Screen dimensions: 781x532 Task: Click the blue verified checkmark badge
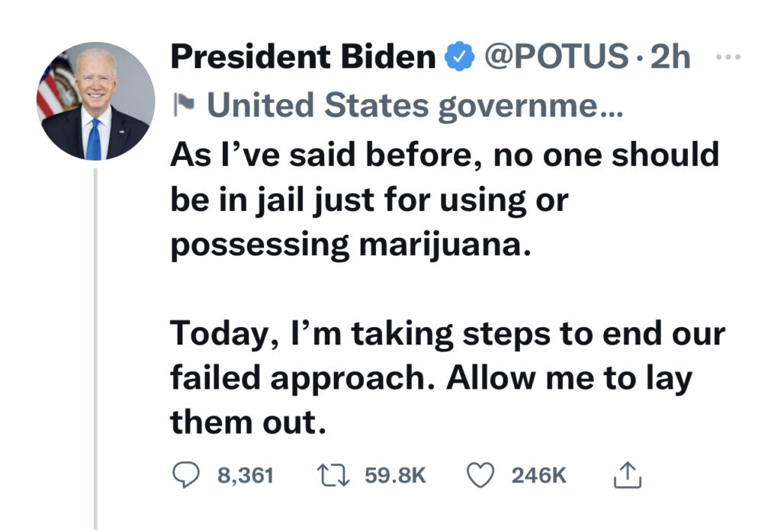click(x=458, y=57)
